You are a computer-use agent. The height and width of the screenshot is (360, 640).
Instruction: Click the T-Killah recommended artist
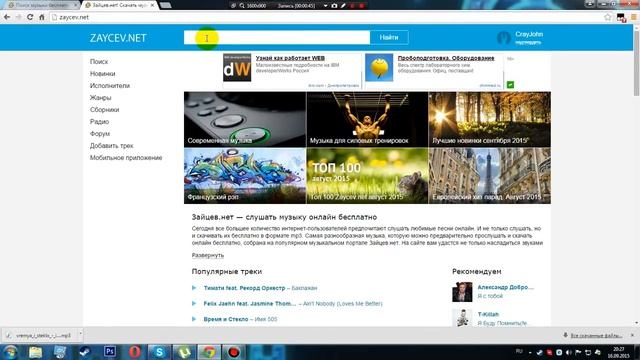(x=488, y=314)
